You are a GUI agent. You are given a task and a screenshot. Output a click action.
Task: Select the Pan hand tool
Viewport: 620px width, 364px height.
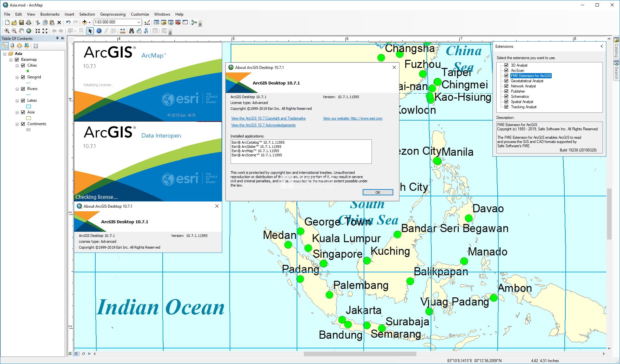(x=21, y=31)
